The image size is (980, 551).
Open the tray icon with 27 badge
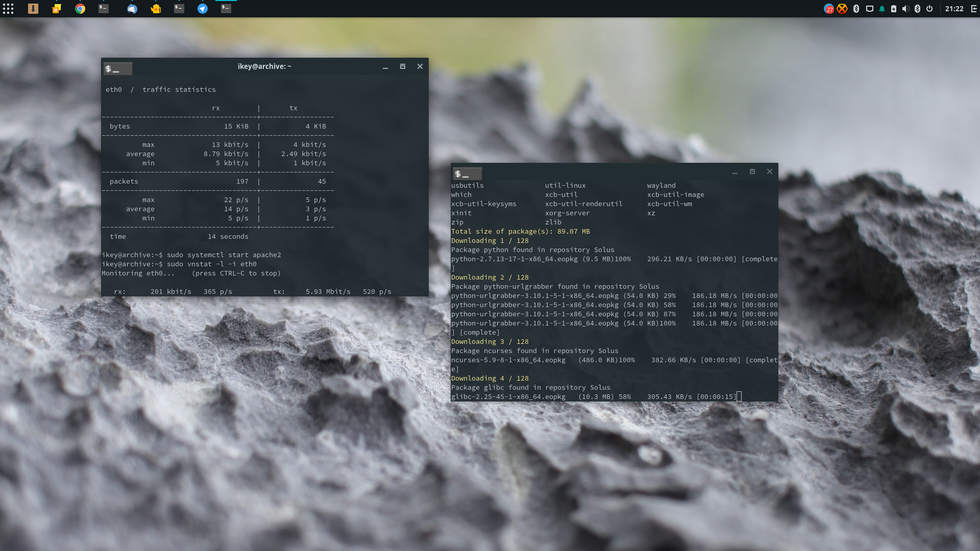[x=829, y=9]
